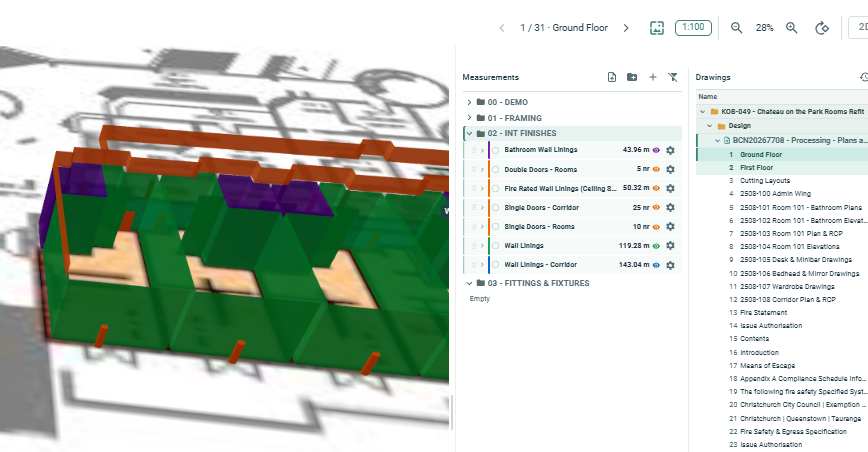This screenshot has width=868, height=452.
Task: Collapse the 03 - FITTINGS & FIXTURES folder
Action: pos(469,283)
